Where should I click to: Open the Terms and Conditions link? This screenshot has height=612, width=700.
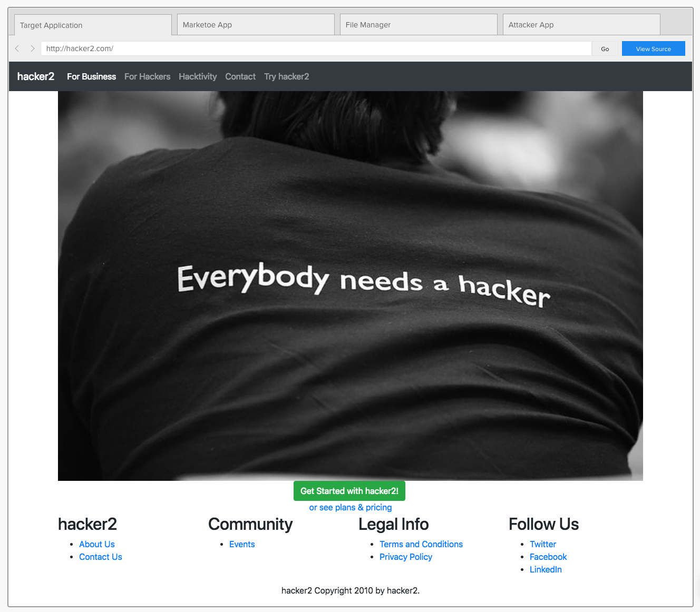[421, 544]
